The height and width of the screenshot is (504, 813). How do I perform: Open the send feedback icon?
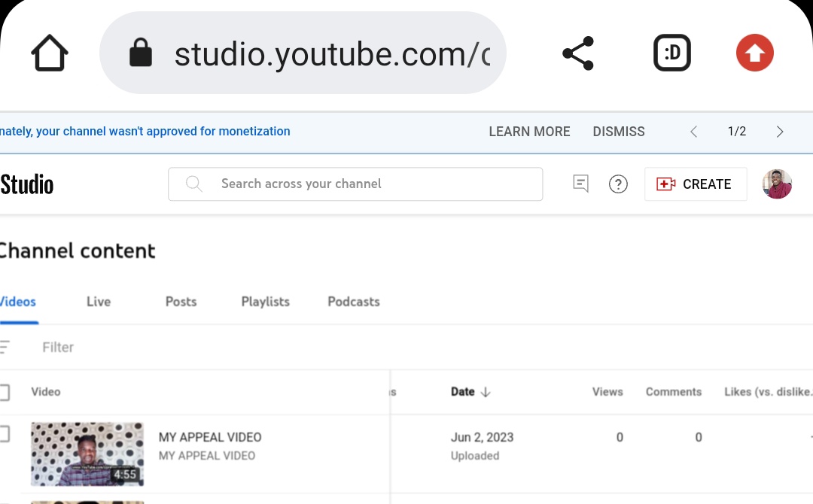click(x=580, y=184)
